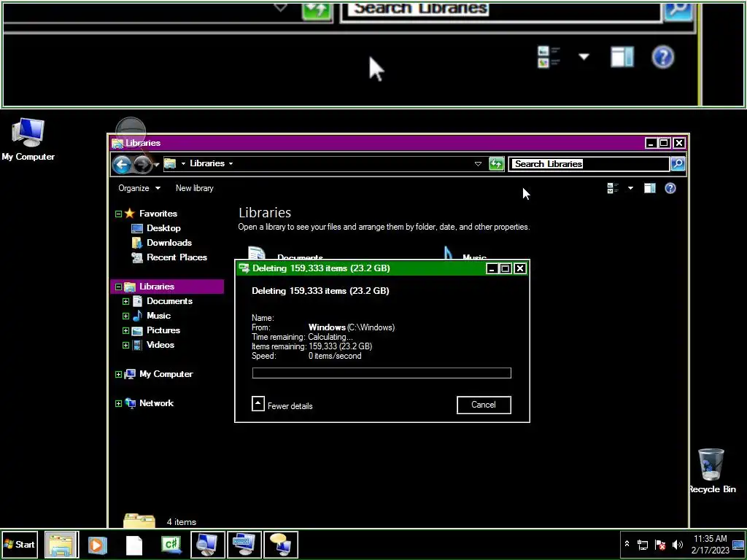Open the dropdown arrow after Libraries breadcrumb
Image resolution: width=747 pixels, height=560 pixels.
pos(231,164)
